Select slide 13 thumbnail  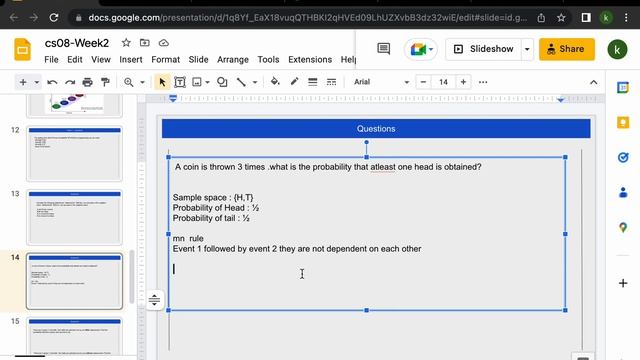[x=75, y=217]
